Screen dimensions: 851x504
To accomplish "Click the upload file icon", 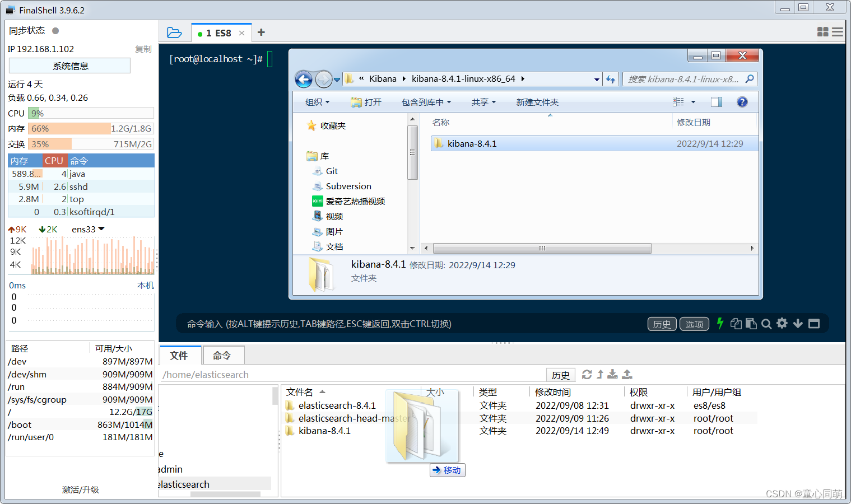I will pyautogui.click(x=627, y=374).
